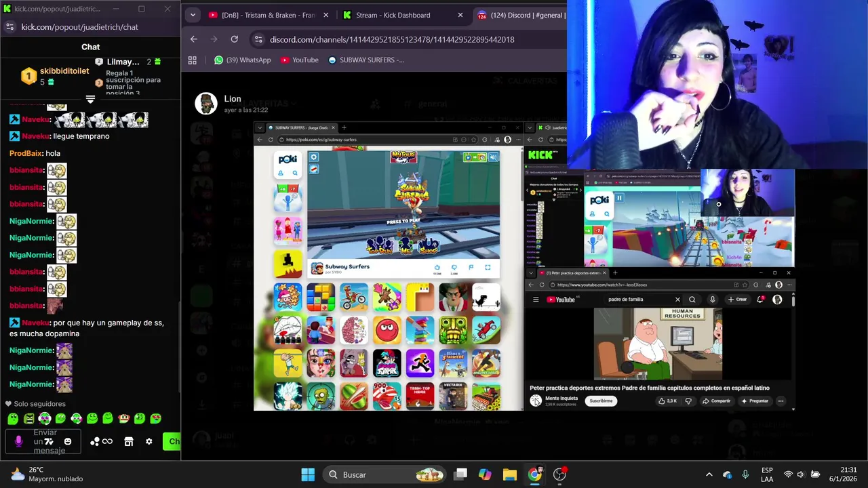Start YouTube voice search microphone

pyautogui.click(x=712, y=300)
